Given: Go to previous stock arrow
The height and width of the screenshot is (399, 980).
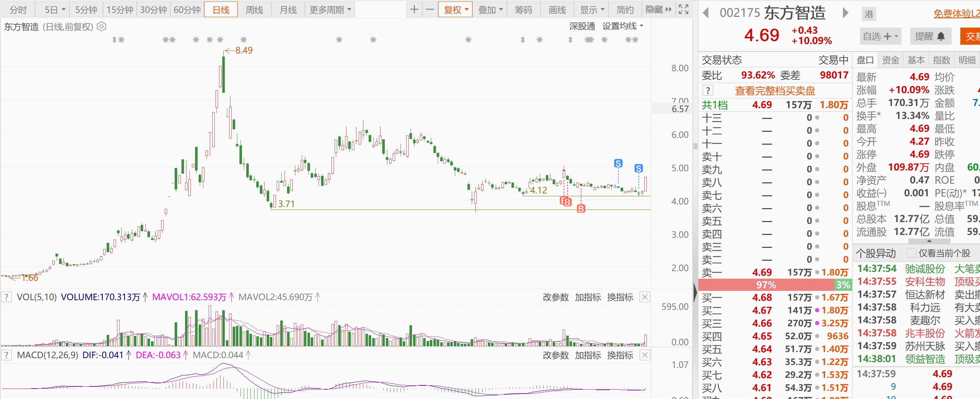Looking at the screenshot, I should (x=706, y=13).
